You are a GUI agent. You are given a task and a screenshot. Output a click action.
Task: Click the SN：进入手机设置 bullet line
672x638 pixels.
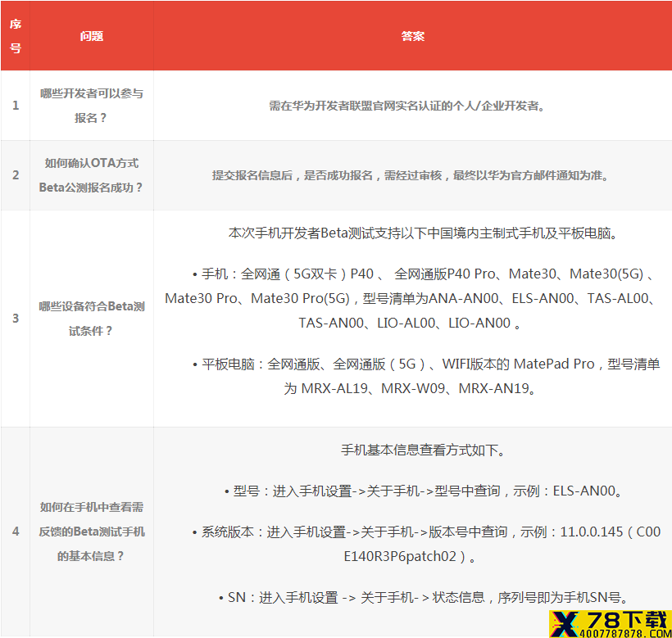tap(423, 598)
